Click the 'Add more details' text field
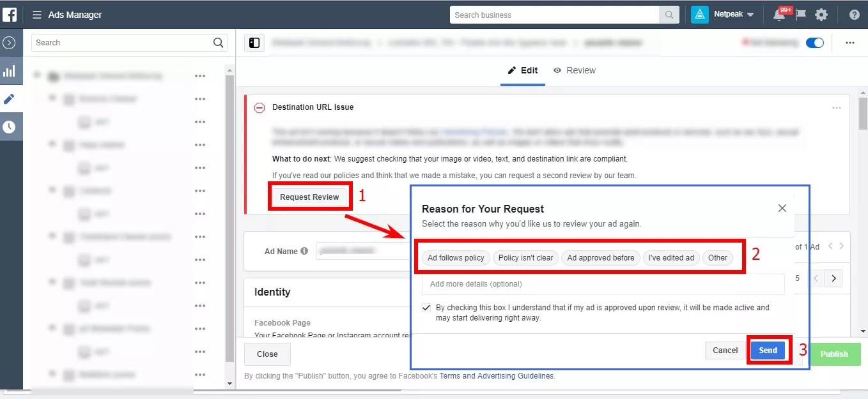This screenshot has width=868, height=399. pos(603,284)
